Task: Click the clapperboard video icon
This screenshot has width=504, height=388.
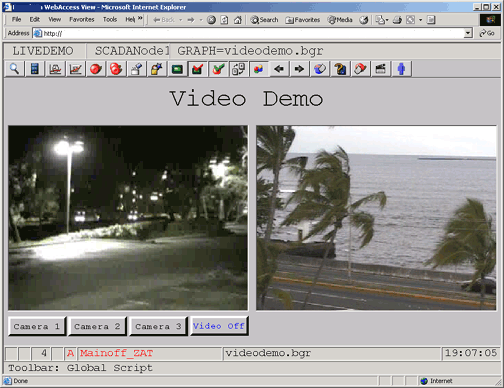Action: (381, 69)
